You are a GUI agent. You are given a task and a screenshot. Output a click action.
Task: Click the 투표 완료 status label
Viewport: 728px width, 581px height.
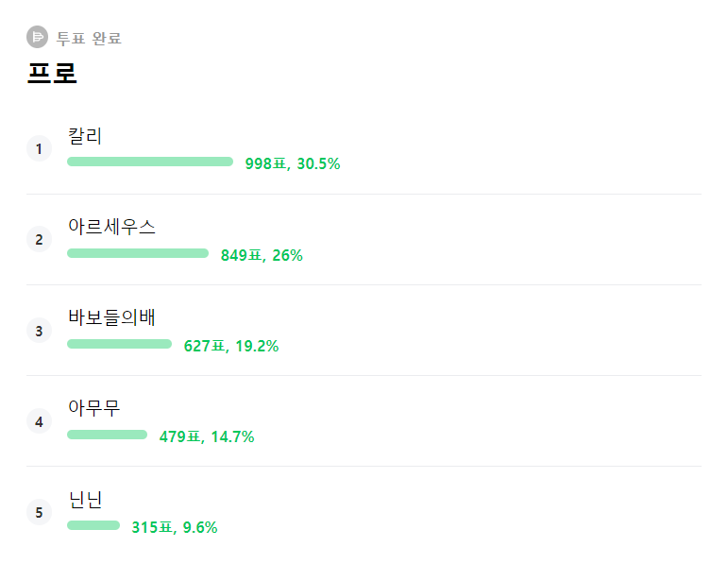coord(89,39)
